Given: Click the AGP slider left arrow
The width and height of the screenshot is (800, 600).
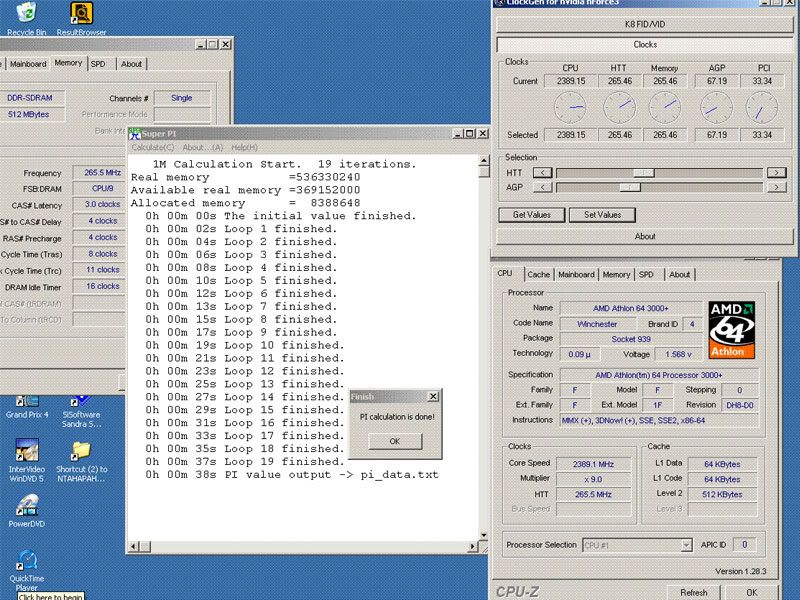Looking at the screenshot, I should pos(541,186).
